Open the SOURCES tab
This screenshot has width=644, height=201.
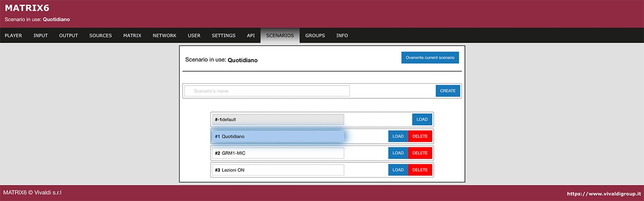[101, 36]
